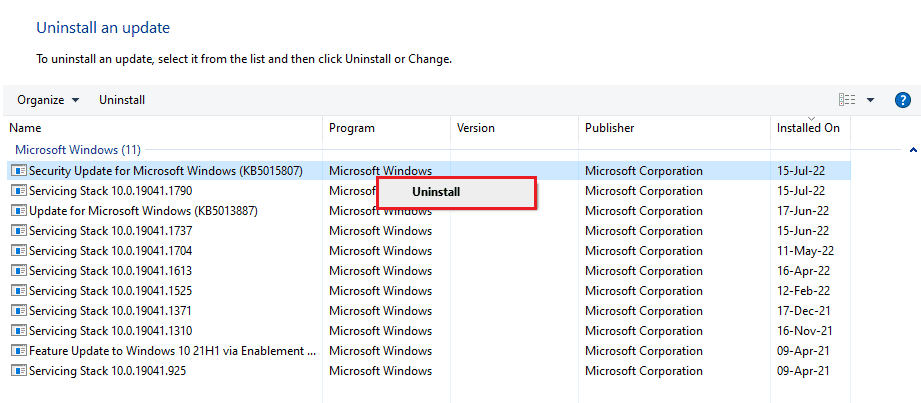
Task: Click the help question mark icon
Action: pyautogui.click(x=902, y=100)
